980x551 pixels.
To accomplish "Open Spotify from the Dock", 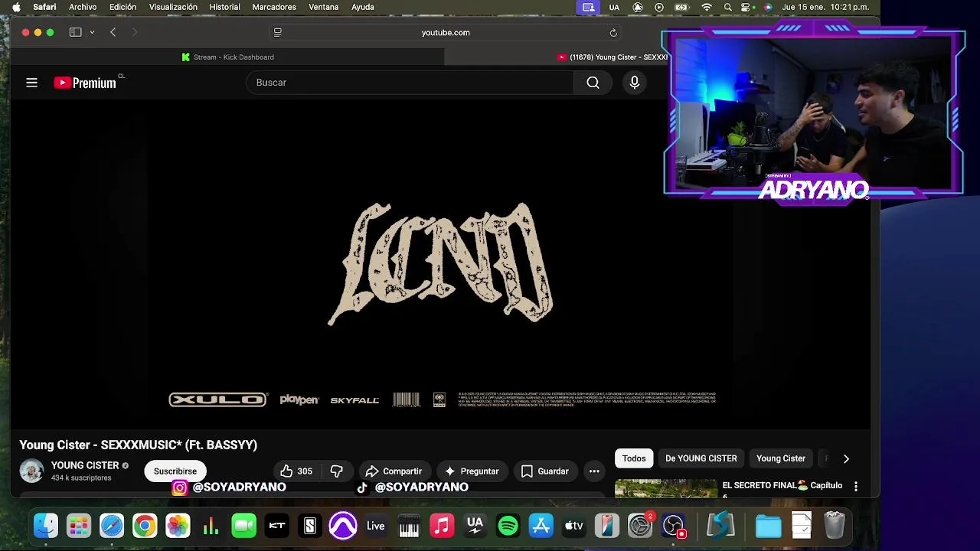I will pos(508,526).
